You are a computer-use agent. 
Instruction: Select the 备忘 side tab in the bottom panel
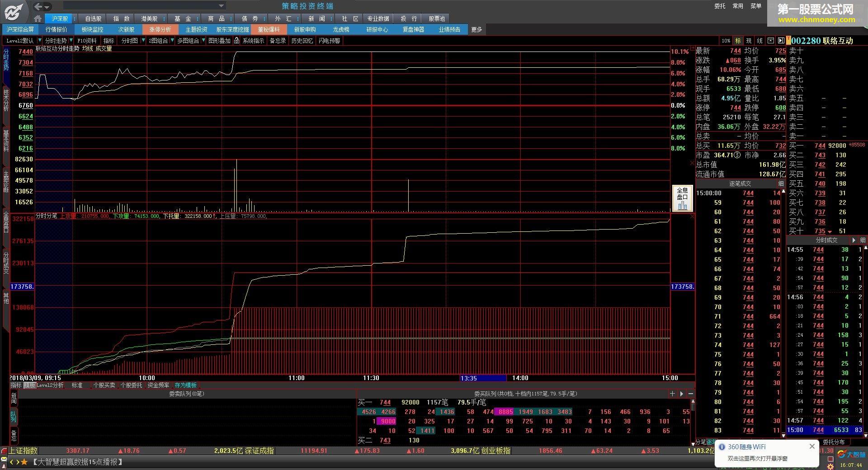(x=14, y=436)
